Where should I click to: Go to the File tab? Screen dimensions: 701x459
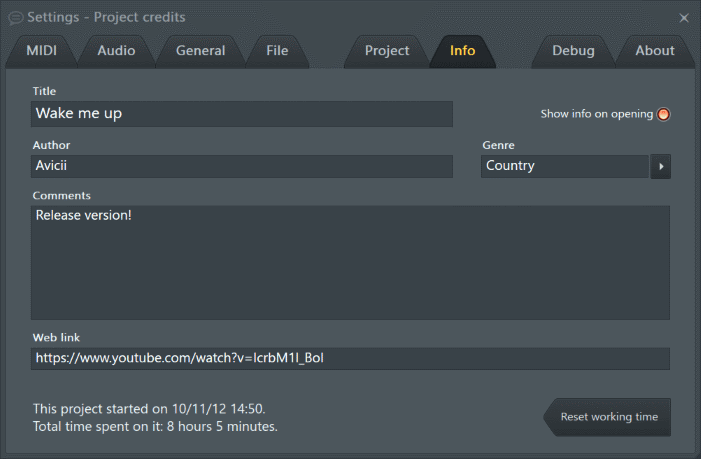pos(277,51)
